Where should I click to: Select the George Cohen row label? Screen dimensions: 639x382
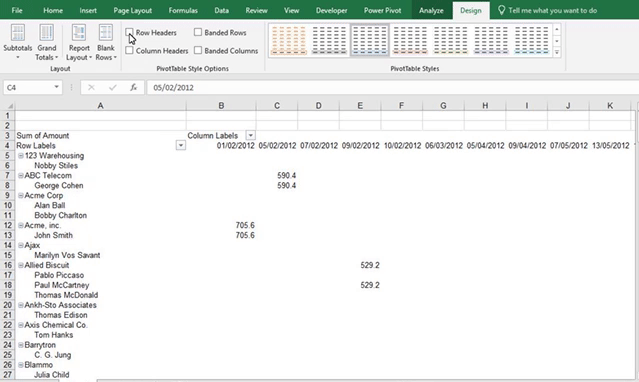(x=59, y=185)
